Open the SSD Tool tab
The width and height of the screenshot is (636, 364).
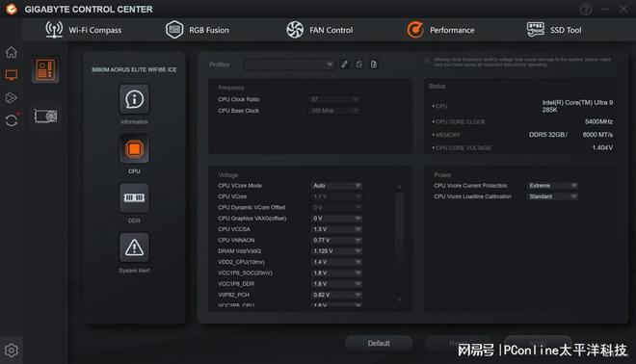click(554, 30)
